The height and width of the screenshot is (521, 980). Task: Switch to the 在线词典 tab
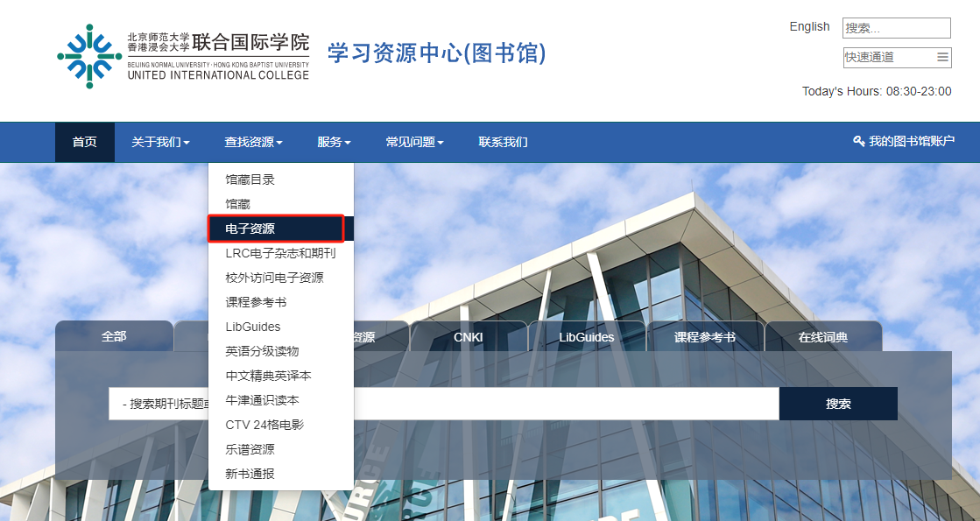point(822,337)
